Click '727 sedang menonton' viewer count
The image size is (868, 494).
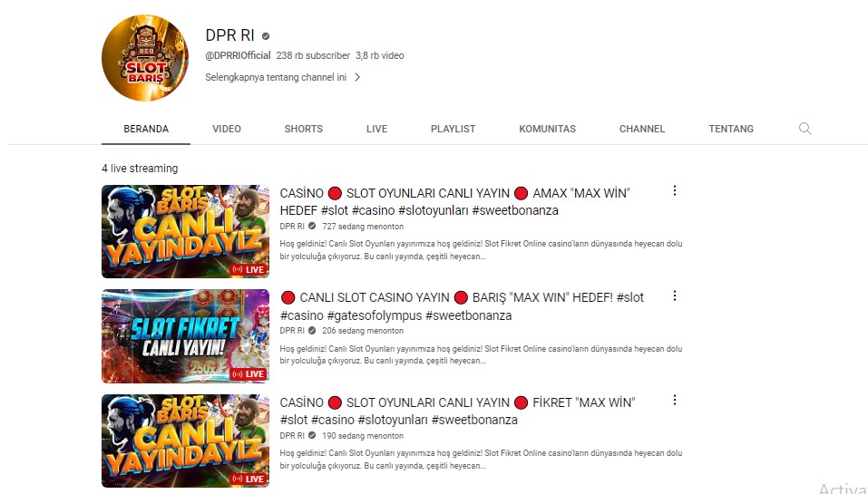coord(363,227)
